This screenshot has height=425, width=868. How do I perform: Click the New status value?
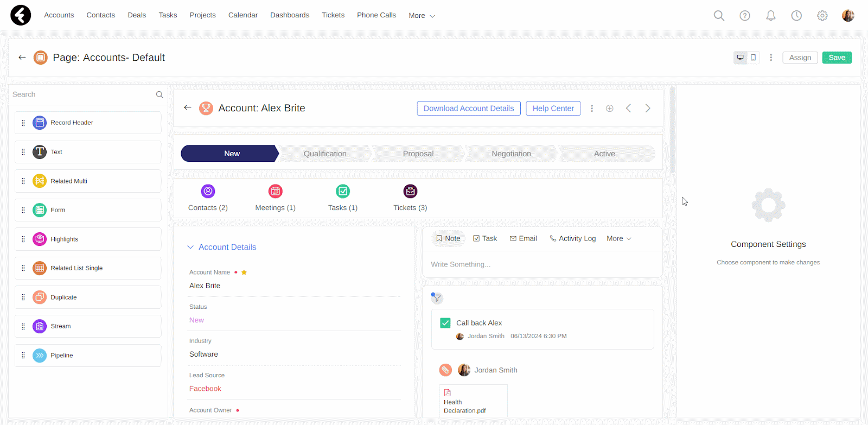pos(196,320)
